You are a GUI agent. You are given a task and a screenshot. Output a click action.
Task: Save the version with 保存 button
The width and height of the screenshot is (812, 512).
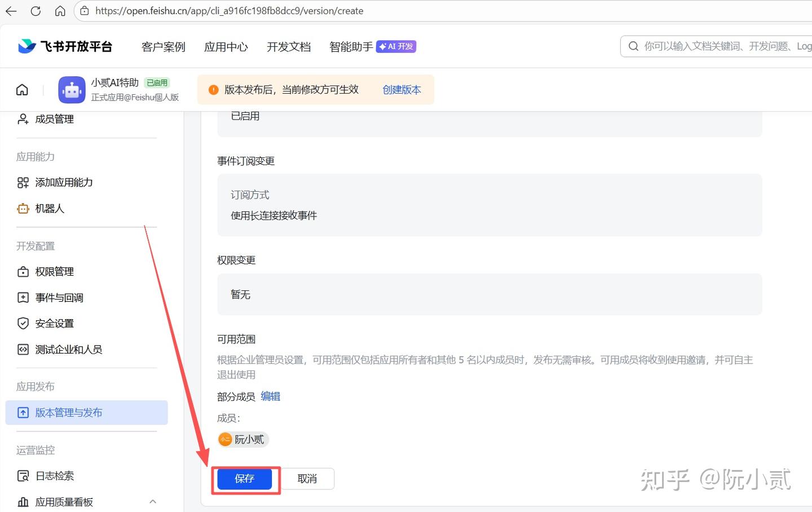[x=245, y=479]
